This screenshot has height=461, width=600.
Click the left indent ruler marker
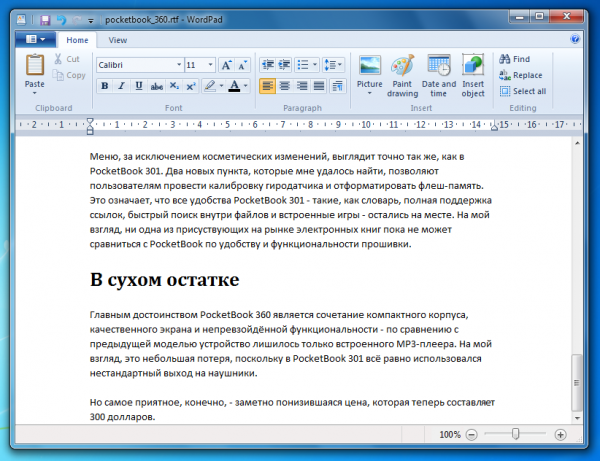tap(90, 126)
